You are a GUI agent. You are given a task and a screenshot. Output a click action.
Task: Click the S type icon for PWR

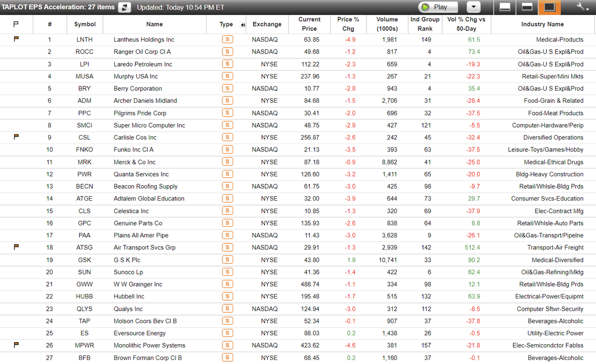(227, 174)
